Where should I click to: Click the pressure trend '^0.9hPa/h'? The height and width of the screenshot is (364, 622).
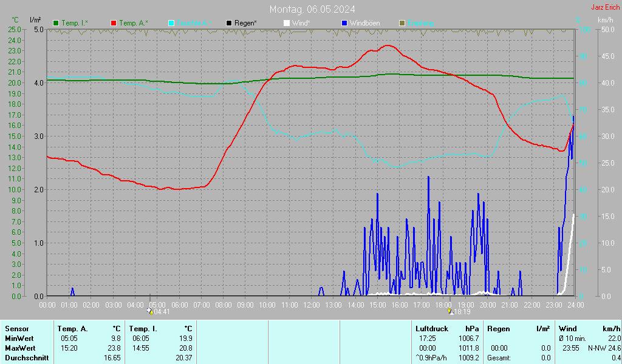(431, 358)
